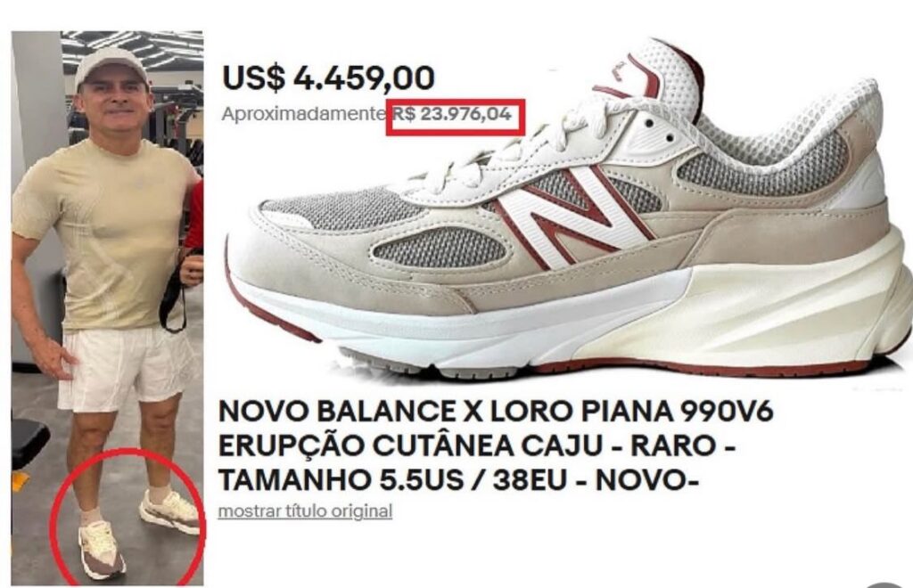Click the "mostrar título original" link
Image resolution: width=913 pixels, height=588 pixels.
tap(305, 511)
